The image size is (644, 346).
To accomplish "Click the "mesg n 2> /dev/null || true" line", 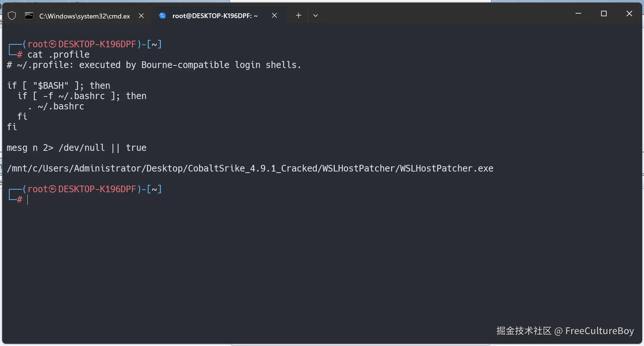I will [x=77, y=148].
